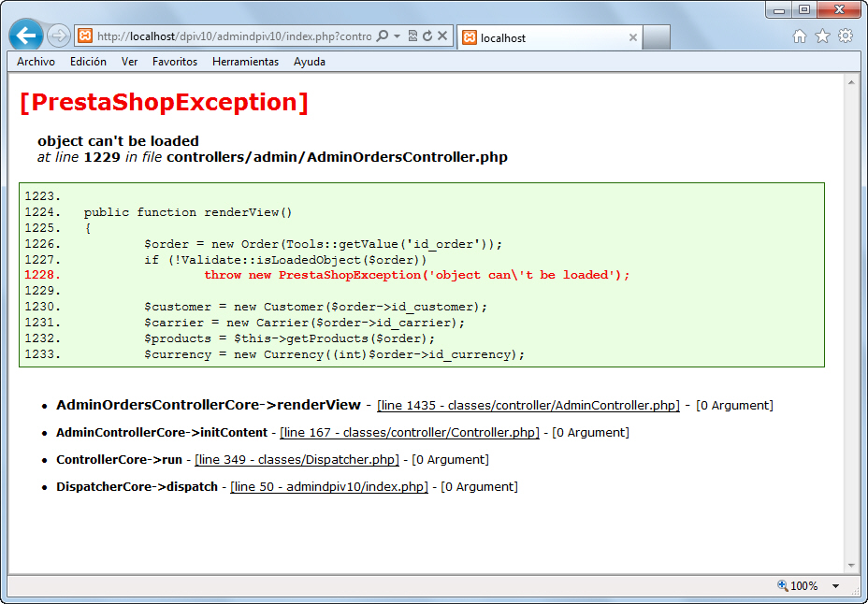Open link line 167 Controller.php
The image size is (868, 604).
[x=410, y=433]
